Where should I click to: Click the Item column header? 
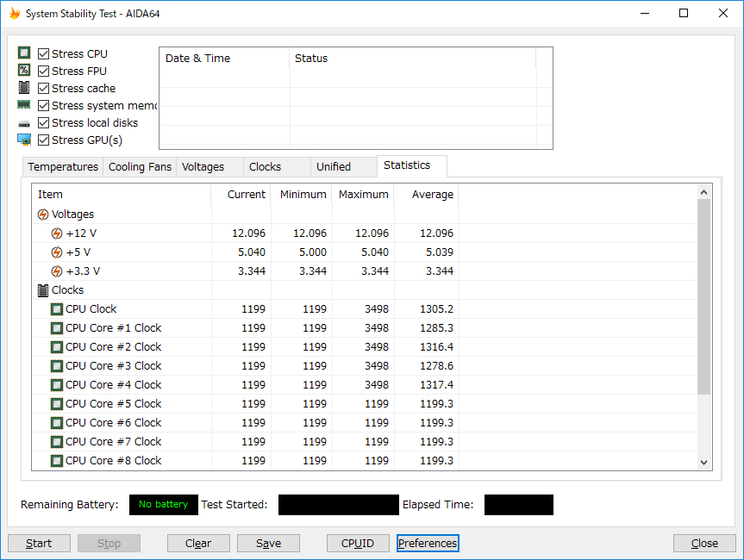[122, 195]
